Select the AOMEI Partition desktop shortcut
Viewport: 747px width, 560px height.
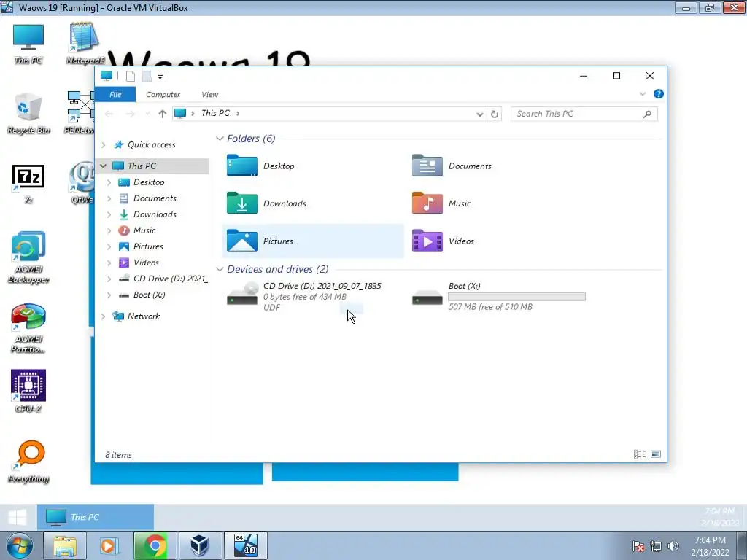[28, 327]
